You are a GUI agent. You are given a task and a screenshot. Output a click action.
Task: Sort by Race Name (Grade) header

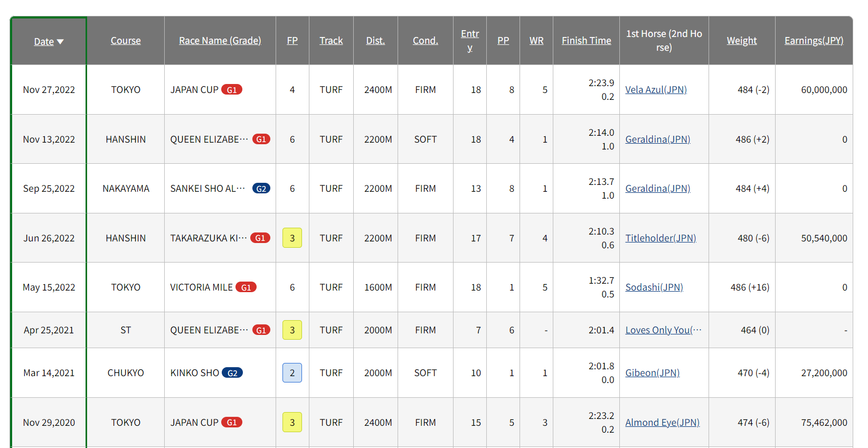[220, 41]
